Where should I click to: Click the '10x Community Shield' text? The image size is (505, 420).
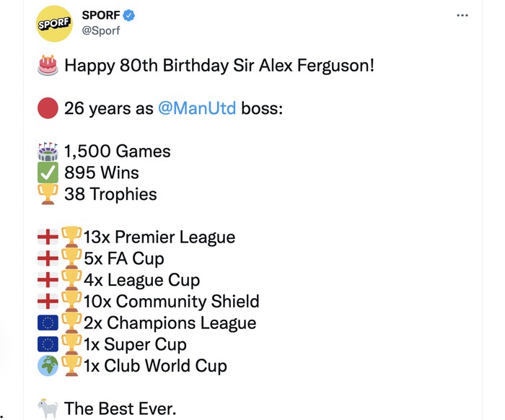pos(172,301)
